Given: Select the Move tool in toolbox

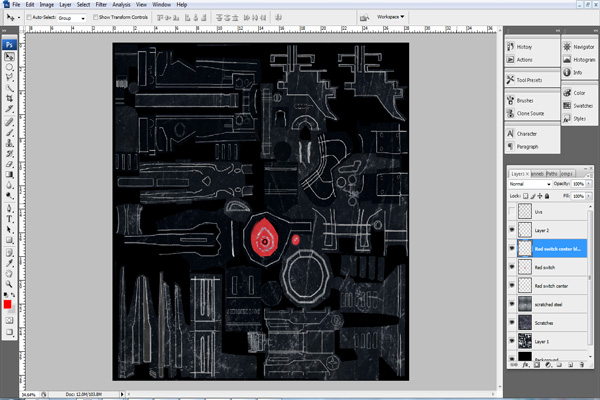Looking at the screenshot, I should pyautogui.click(x=9, y=57).
